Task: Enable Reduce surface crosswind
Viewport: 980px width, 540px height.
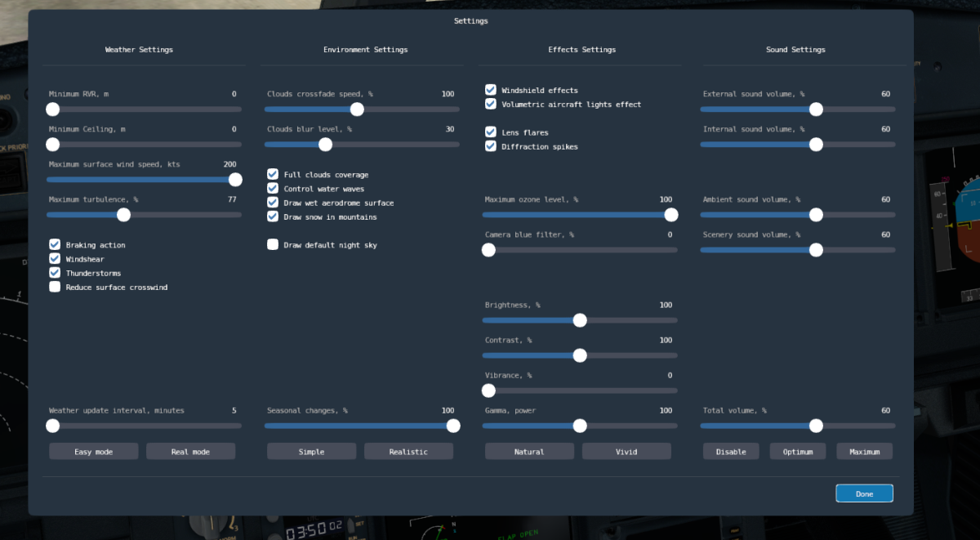Action: [x=55, y=287]
